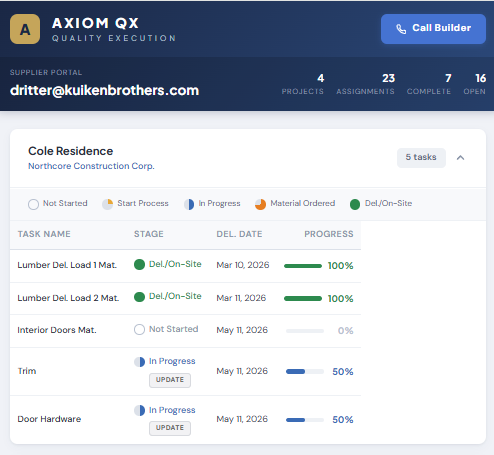The width and height of the screenshot is (494, 455).
Task: Click In Progress stage text for Trim
Action: click(172, 361)
